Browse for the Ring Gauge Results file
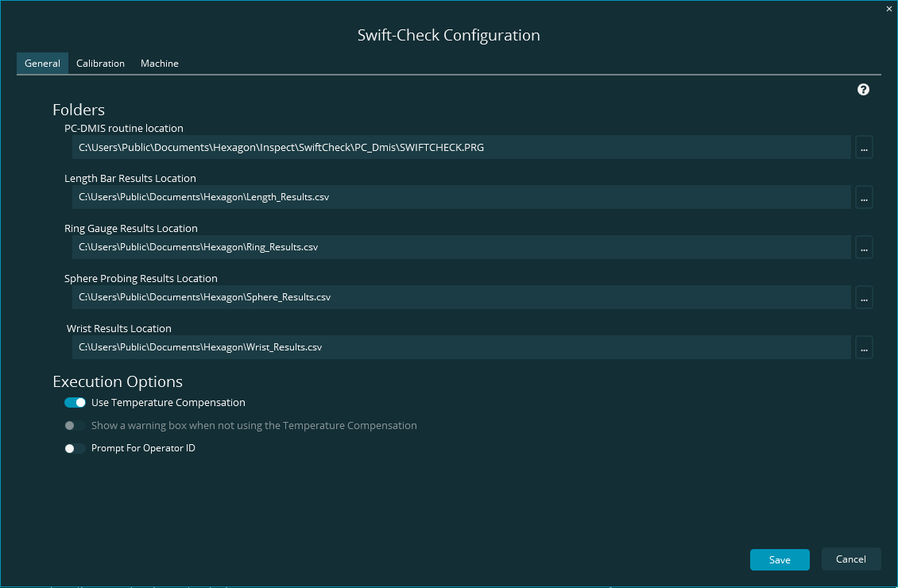Viewport: 898px width, 588px height. [864, 247]
